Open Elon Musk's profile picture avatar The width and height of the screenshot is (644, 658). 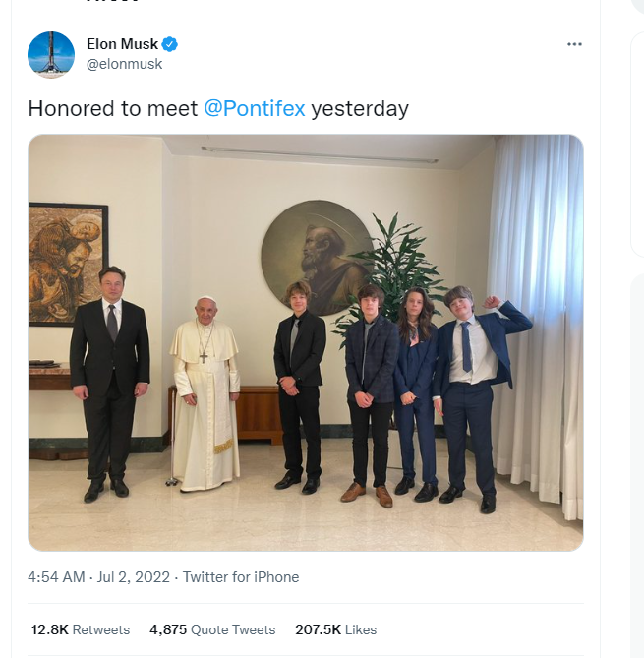click(51, 54)
